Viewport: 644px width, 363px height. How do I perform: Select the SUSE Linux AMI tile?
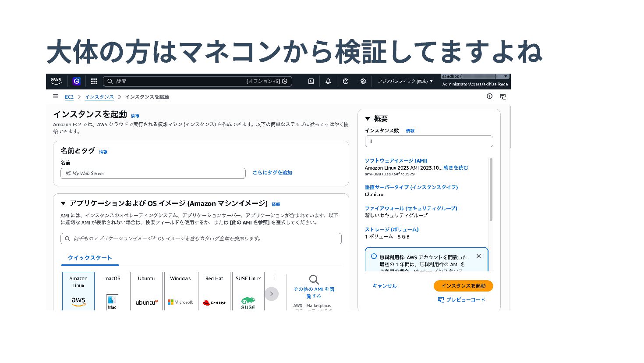(x=248, y=291)
